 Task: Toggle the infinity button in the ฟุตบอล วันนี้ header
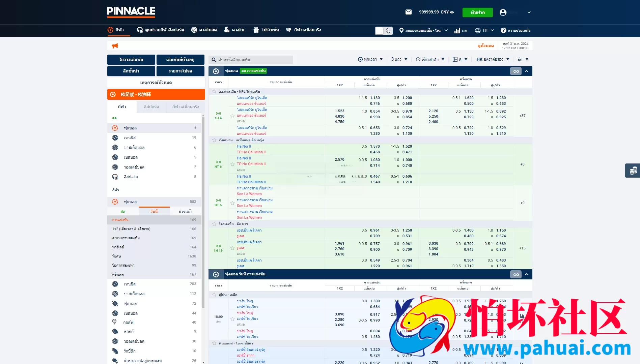[x=516, y=274]
